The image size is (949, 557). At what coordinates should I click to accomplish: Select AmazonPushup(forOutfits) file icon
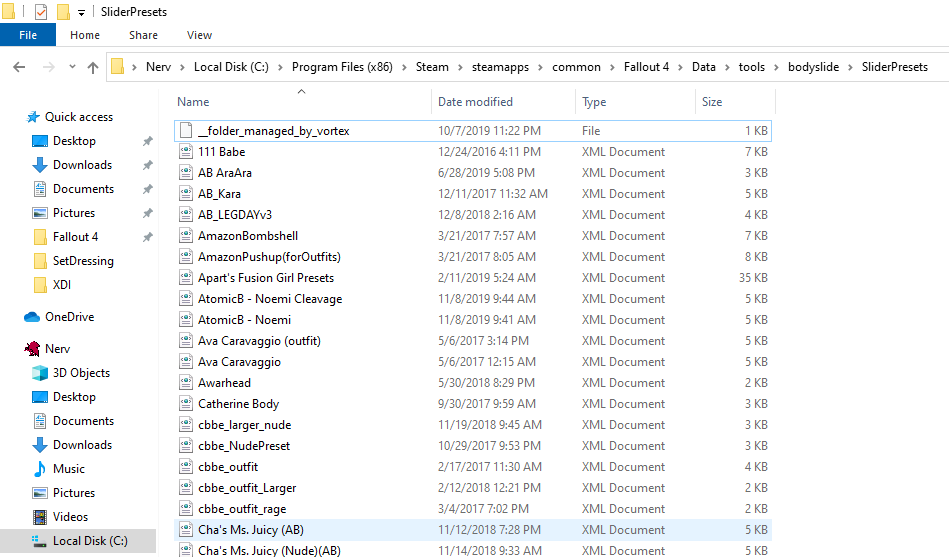point(186,257)
